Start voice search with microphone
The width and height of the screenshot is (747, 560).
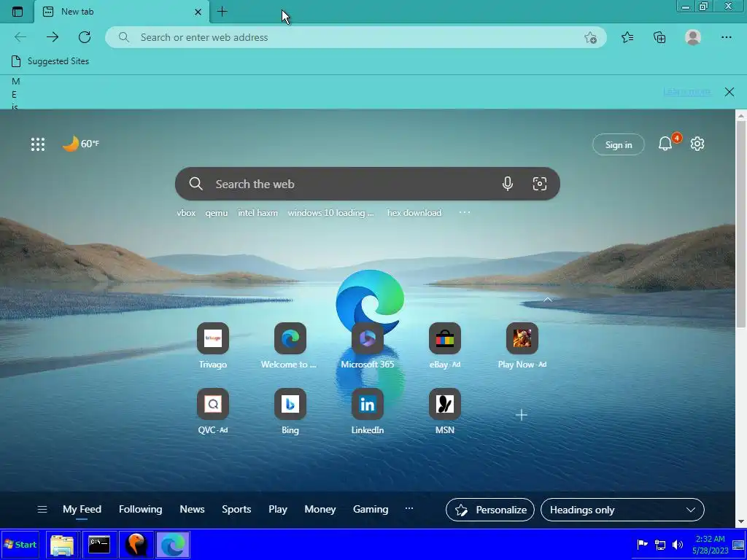coord(508,184)
